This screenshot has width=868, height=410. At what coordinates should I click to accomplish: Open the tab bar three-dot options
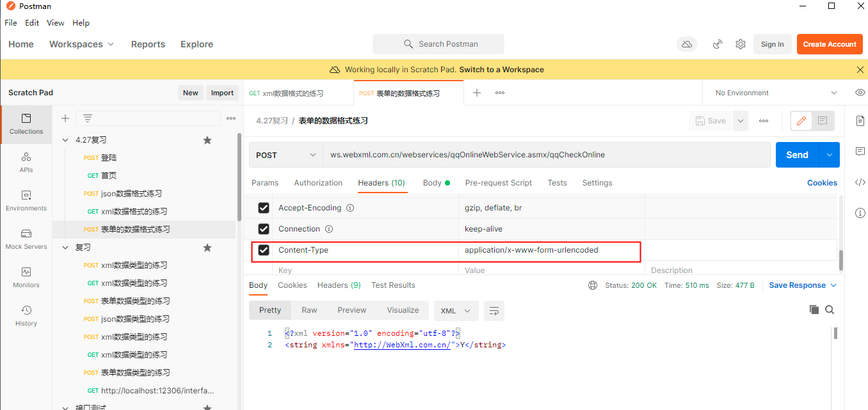[x=500, y=93]
